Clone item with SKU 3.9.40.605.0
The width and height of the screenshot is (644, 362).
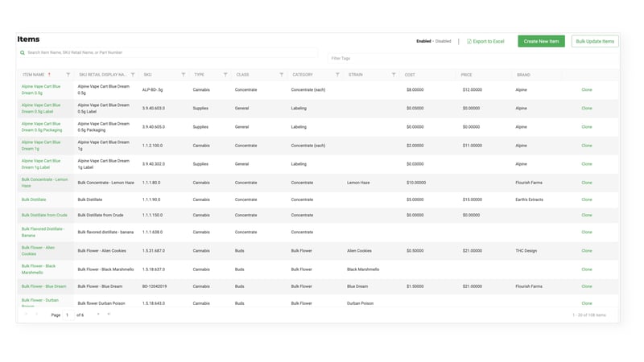587,127
